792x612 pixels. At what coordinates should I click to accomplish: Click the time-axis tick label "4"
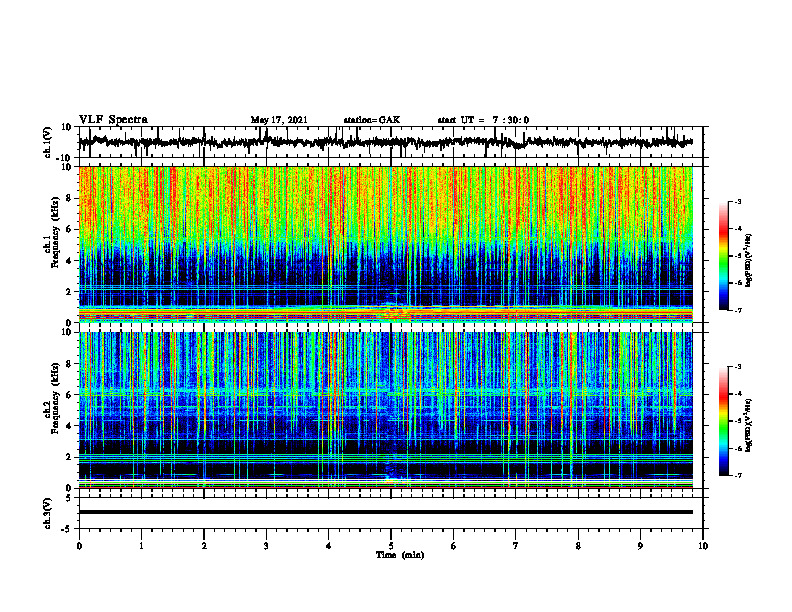[x=329, y=546]
